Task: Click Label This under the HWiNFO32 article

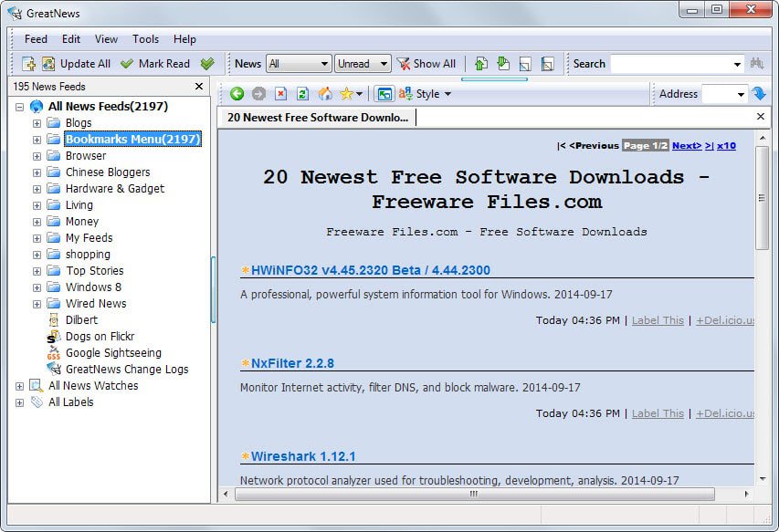Action: [658, 320]
